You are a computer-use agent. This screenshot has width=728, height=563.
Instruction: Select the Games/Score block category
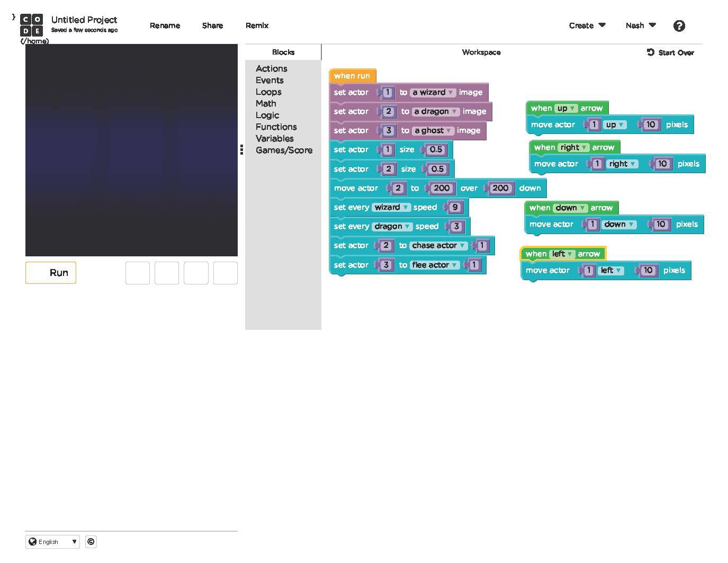[284, 150]
